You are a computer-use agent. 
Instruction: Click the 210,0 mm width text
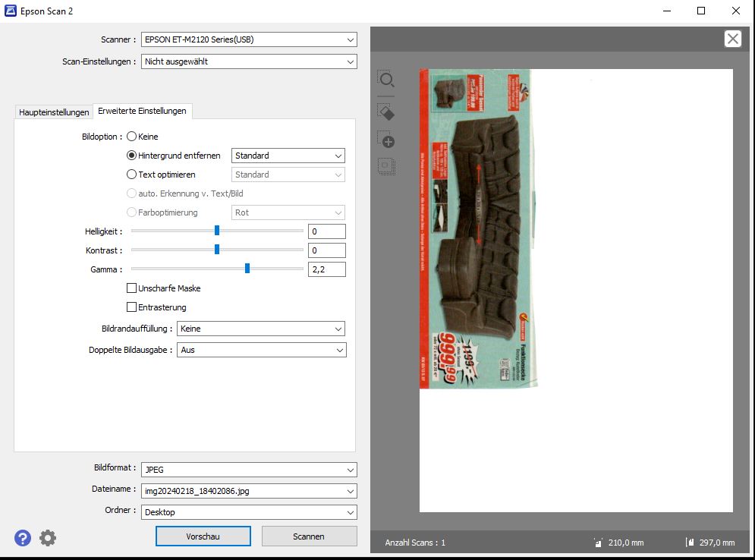[626, 543]
